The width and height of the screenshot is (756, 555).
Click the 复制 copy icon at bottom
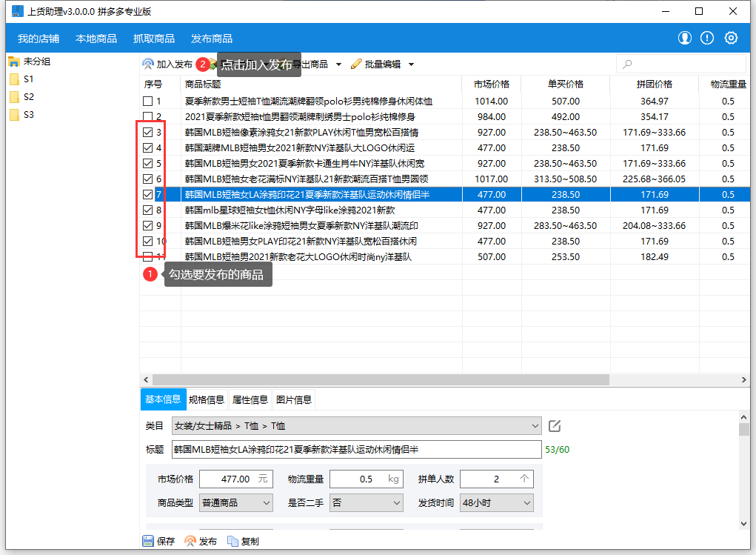tap(233, 541)
